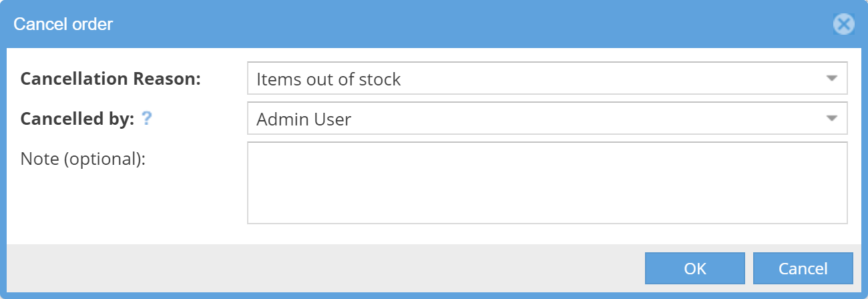Focus the Note text area
Viewport: 868px width, 299px height.
(547, 182)
